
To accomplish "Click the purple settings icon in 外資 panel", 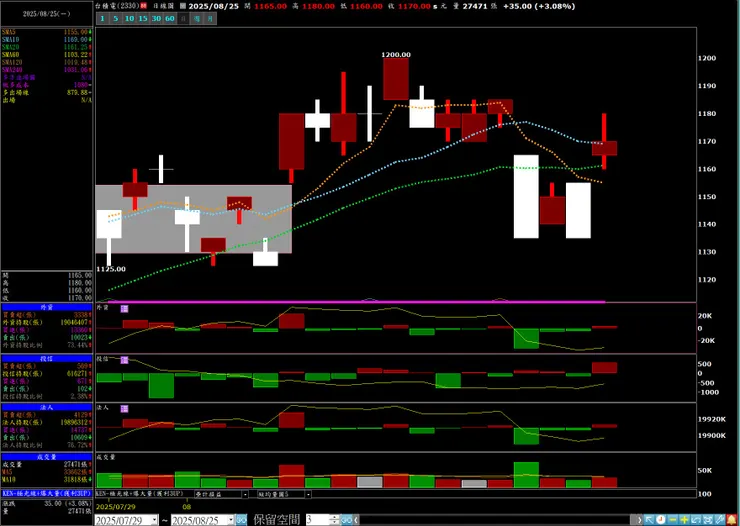I will [124, 309].
